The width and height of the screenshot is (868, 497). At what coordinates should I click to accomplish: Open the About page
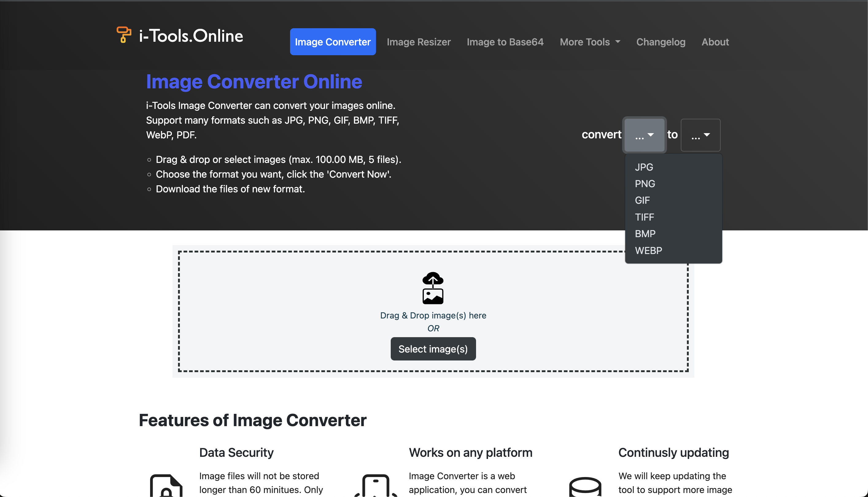pos(715,42)
